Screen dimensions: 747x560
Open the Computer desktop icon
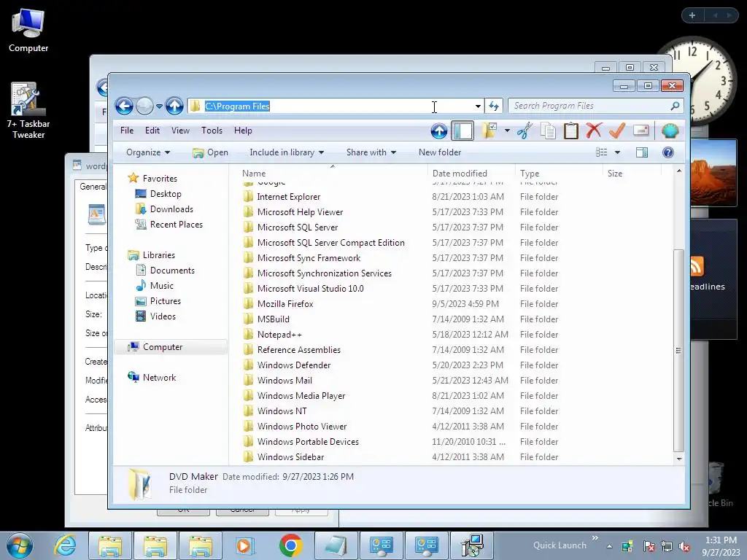tap(28, 30)
